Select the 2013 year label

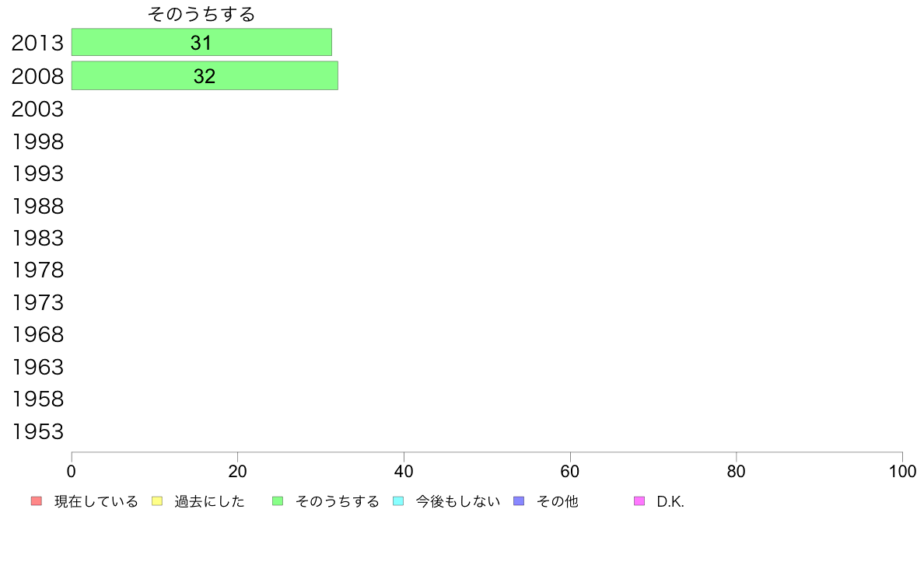point(37,44)
